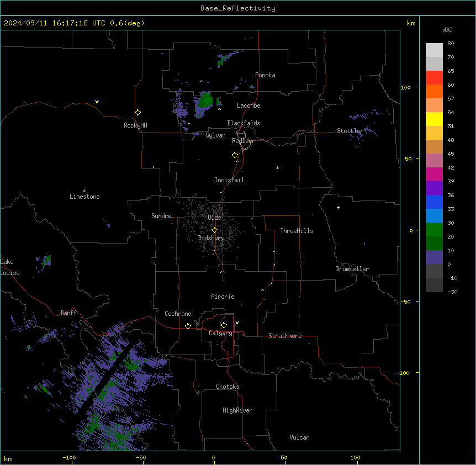Click the 80 value on the dBZ legend
The width and height of the screenshot is (476, 465).
pyautogui.click(x=451, y=44)
